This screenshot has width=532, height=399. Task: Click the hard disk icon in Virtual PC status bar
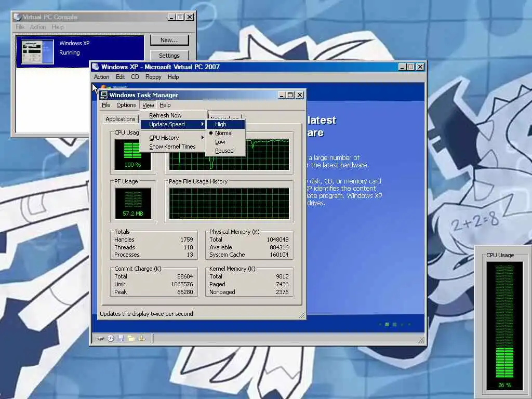pos(100,338)
